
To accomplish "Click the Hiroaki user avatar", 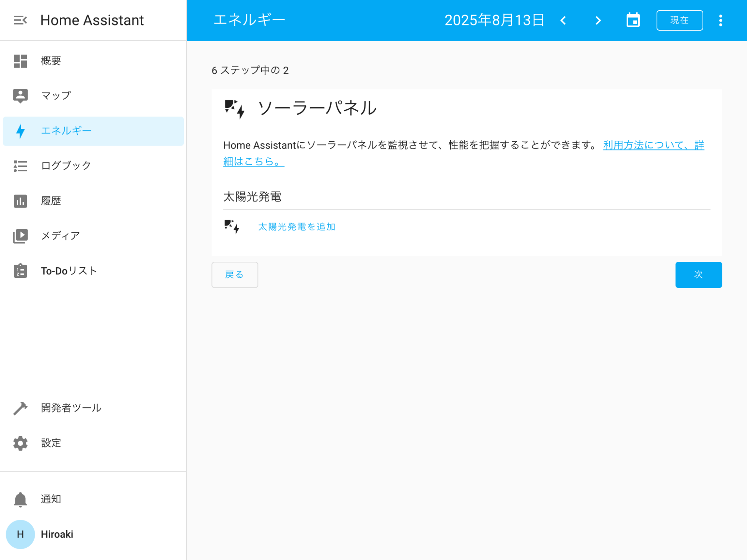I will (x=20, y=534).
